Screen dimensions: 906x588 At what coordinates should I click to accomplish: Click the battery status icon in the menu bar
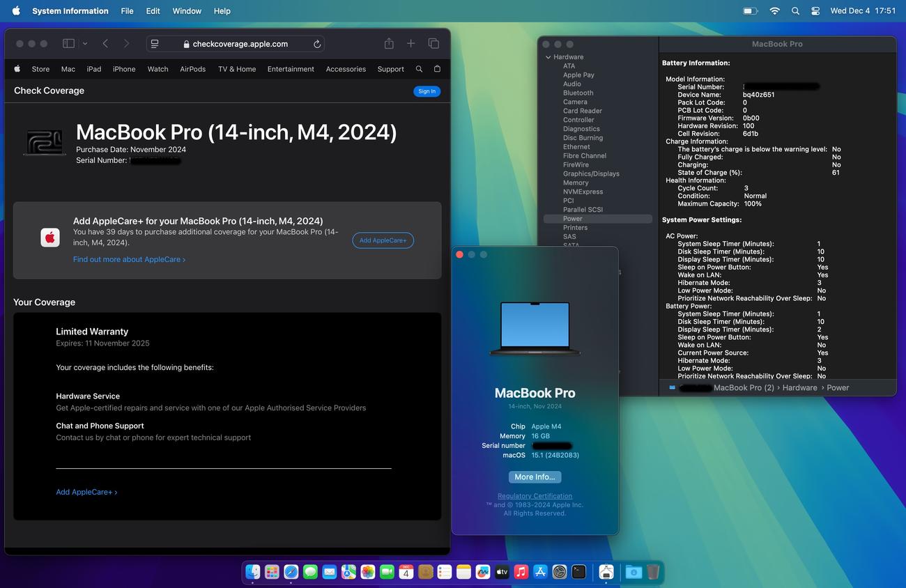click(750, 11)
